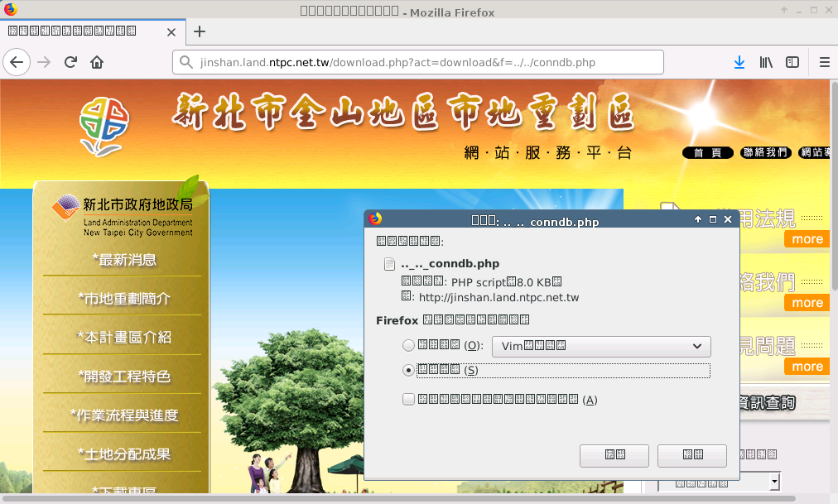Select the 'Save file (S)' radio button

pos(408,370)
